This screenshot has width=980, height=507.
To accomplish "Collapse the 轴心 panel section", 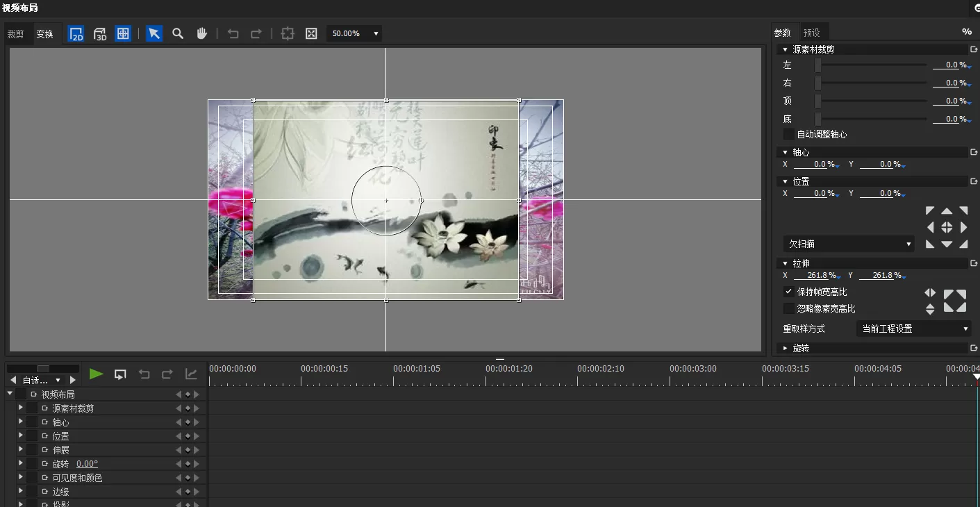I will tap(785, 153).
